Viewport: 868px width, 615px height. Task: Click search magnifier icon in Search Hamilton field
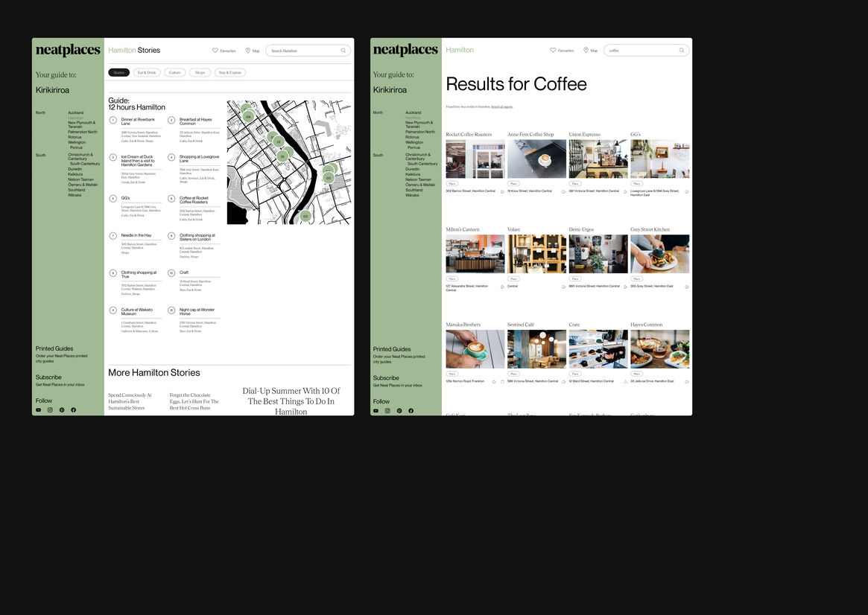point(343,51)
